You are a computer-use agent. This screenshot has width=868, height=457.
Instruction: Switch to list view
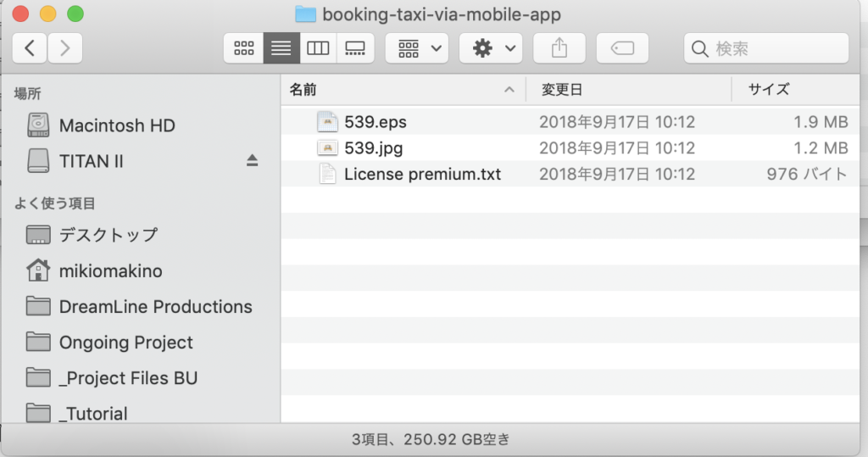pyautogui.click(x=281, y=48)
